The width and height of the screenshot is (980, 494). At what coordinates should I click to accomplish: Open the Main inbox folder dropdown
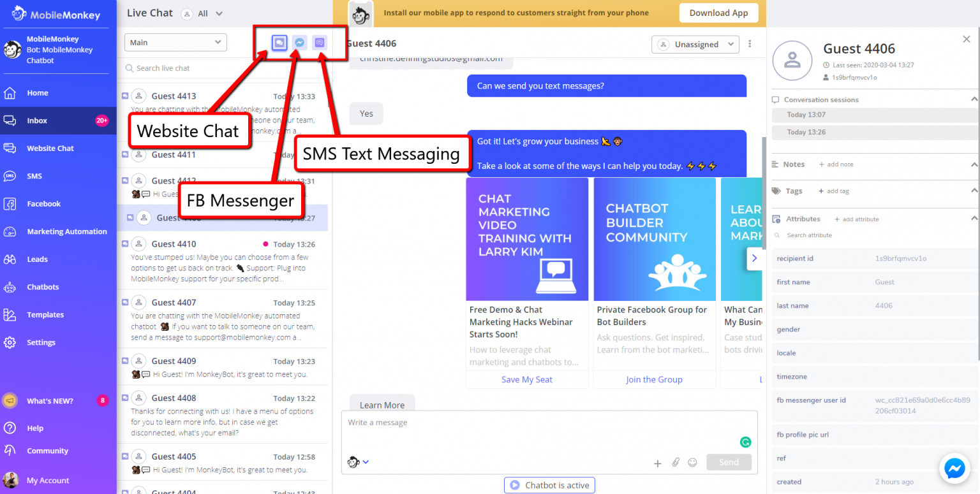(x=175, y=42)
